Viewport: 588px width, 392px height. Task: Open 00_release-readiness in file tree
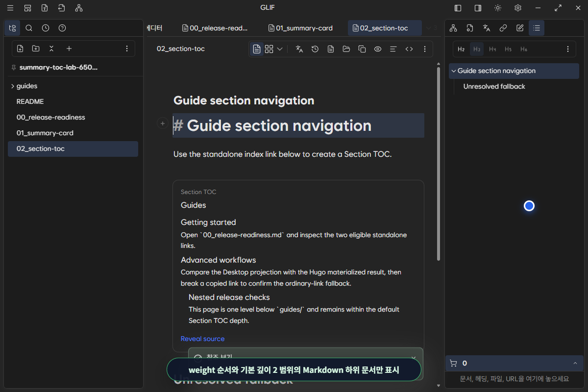73,117
